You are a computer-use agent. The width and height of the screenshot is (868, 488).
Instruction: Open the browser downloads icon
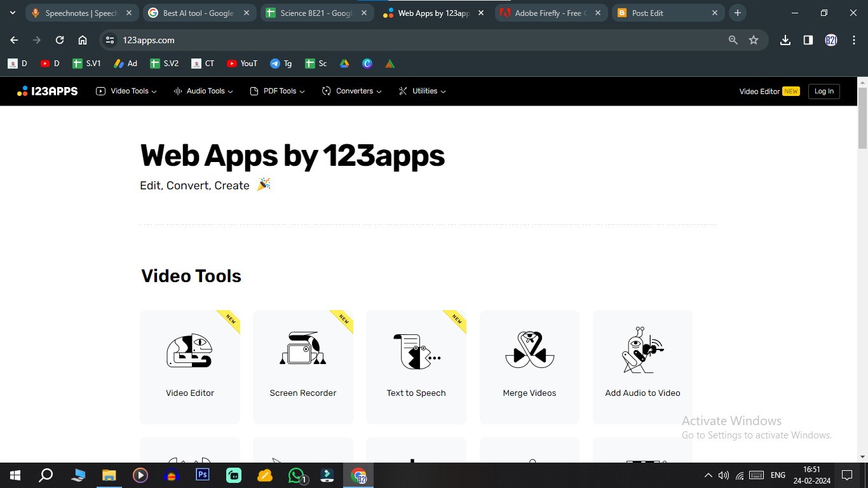[x=785, y=40]
